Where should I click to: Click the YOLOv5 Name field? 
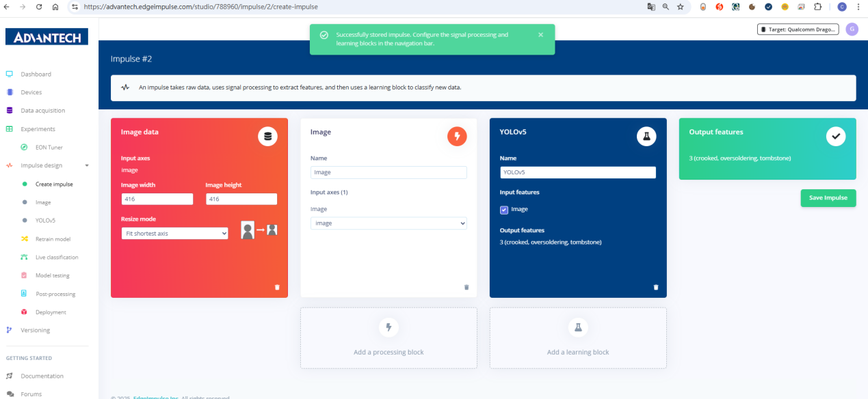pos(578,173)
